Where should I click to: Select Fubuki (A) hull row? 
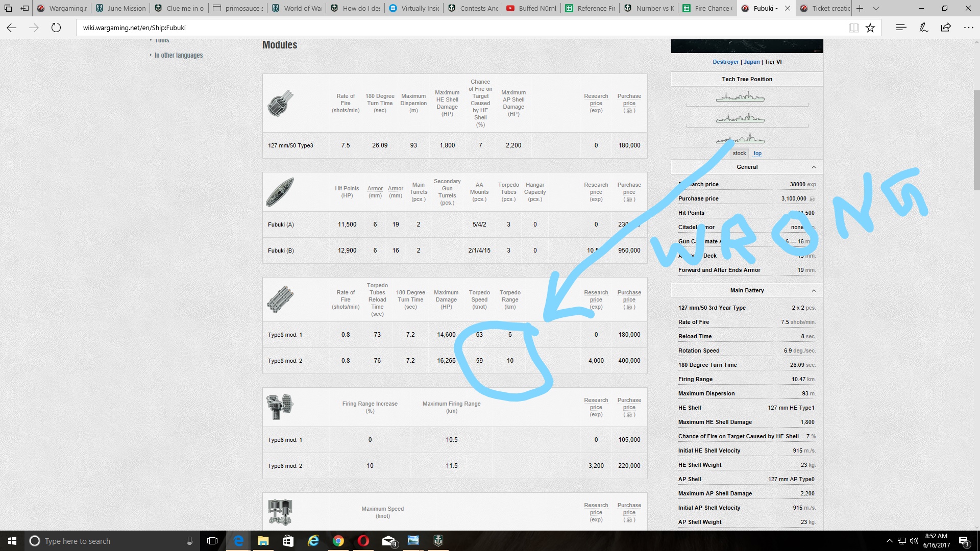454,224
